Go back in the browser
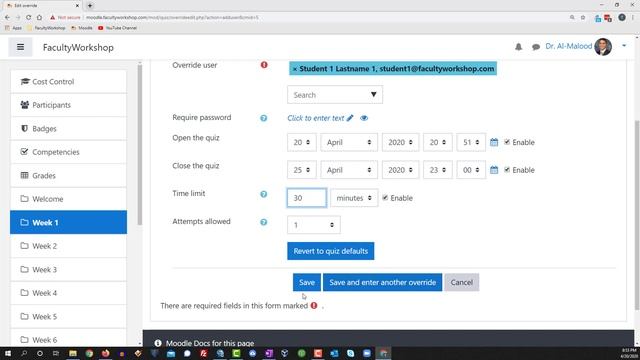This screenshot has width=640, height=360. pos(7,18)
